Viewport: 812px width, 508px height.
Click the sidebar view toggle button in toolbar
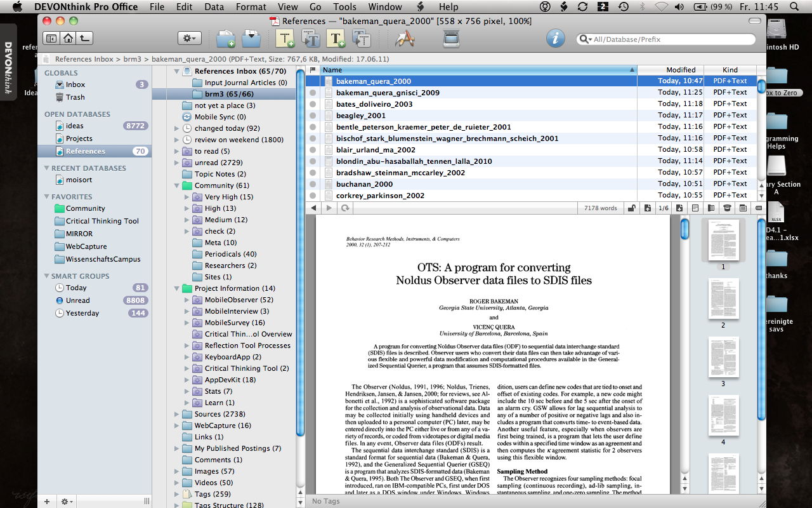(51, 39)
